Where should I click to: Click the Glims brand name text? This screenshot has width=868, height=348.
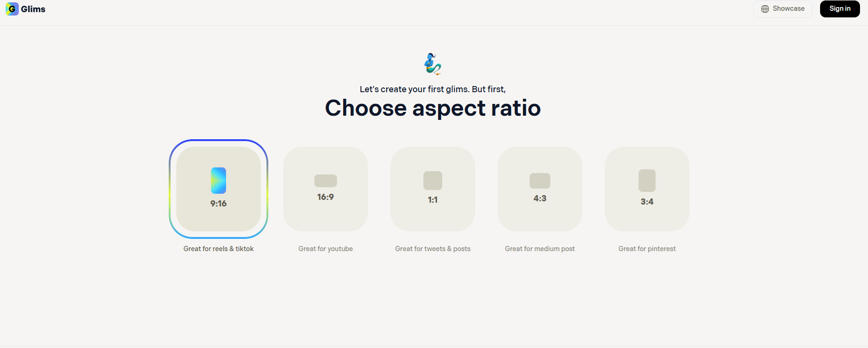(x=33, y=9)
